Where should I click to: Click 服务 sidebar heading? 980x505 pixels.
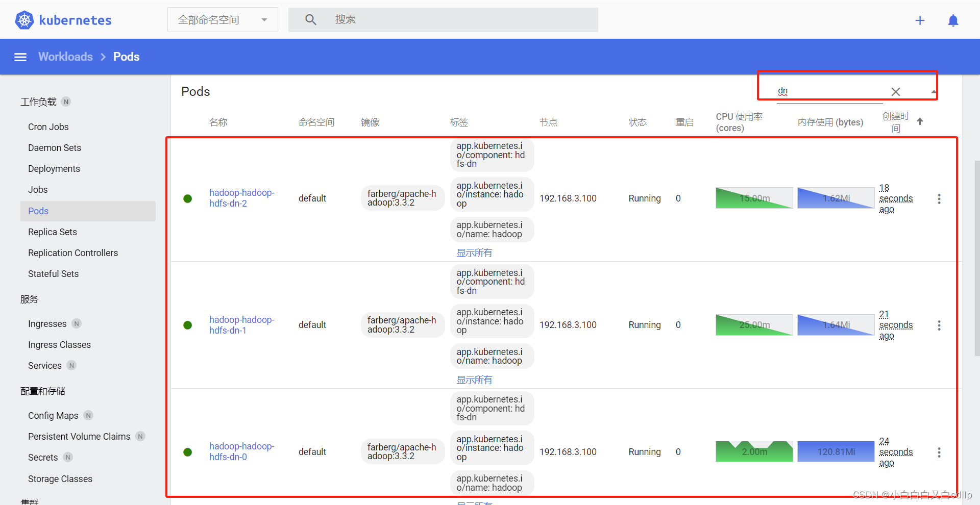pos(29,299)
